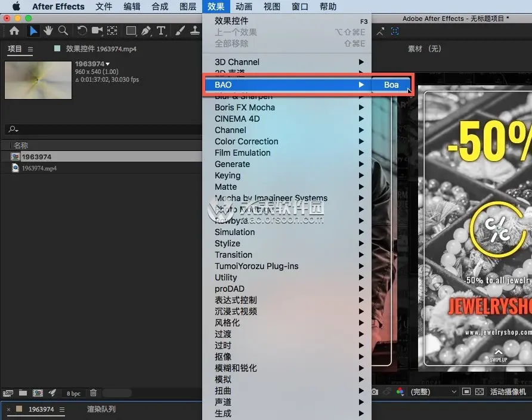Select the Boa effect in submenu
Image resolution: width=532 pixels, height=420 pixels.
391,85
